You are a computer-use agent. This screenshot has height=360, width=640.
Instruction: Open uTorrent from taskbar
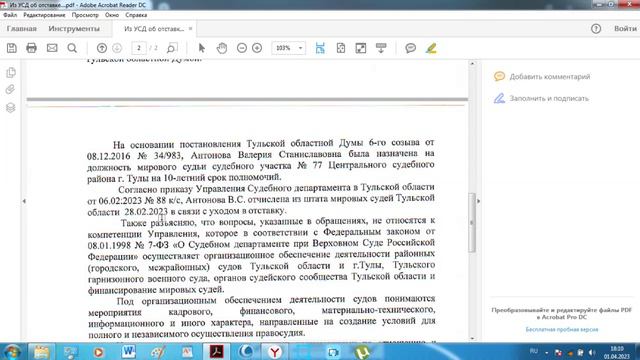coord(362,351)
